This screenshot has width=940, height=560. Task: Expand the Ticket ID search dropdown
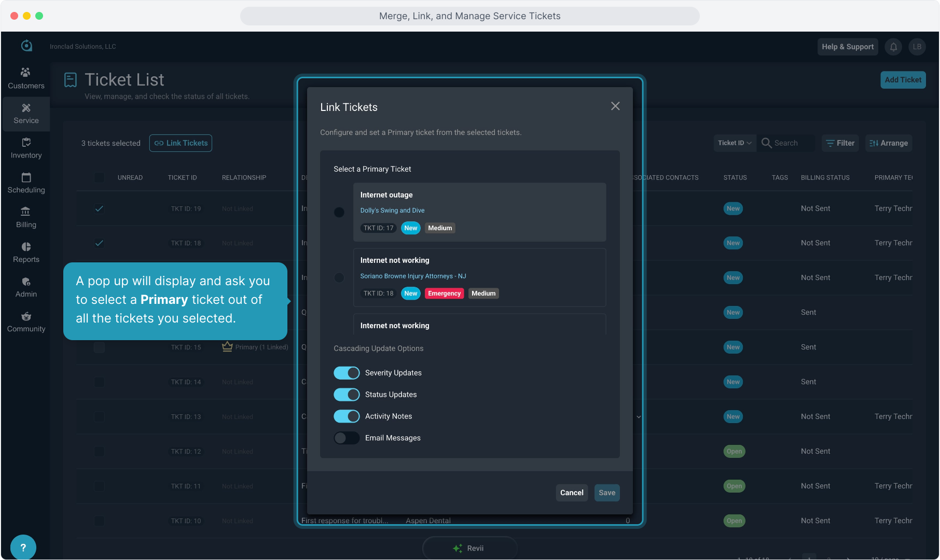pos(735,143)
